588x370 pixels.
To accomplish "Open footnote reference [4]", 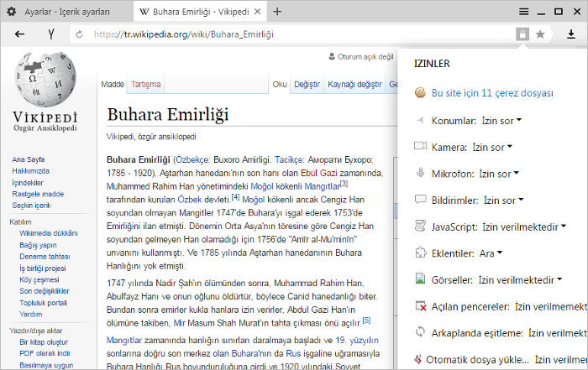I will click(x=235, y=196).
